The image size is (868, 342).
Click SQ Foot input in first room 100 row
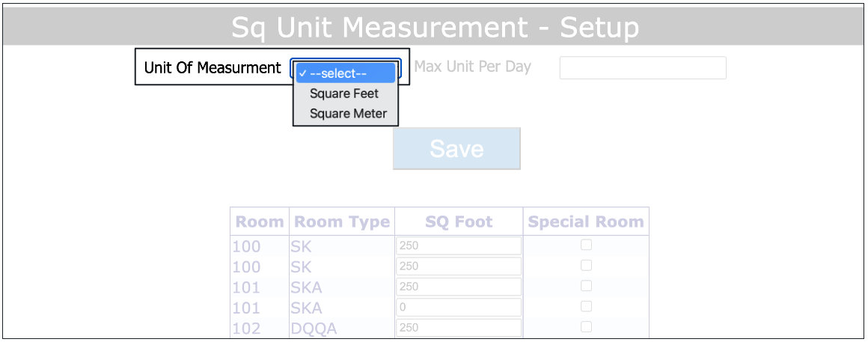(458, 245)
